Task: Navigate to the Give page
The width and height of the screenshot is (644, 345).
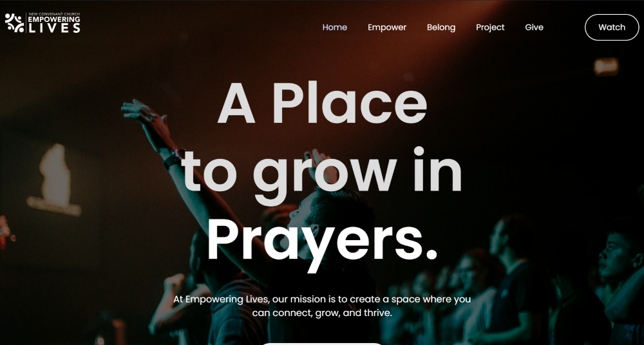Action: [534, 27]
